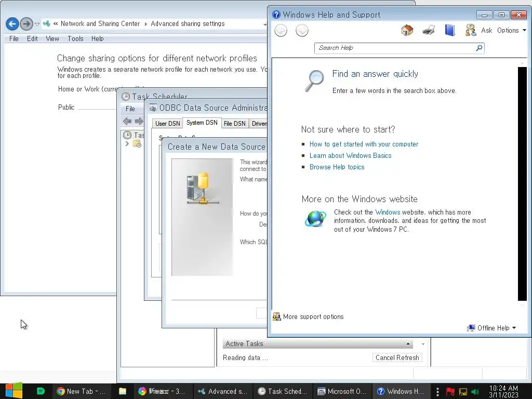The height and width of the screenshot is (399, 532).
Task: Open Browse Help book icon
Action: coord(450,30)
